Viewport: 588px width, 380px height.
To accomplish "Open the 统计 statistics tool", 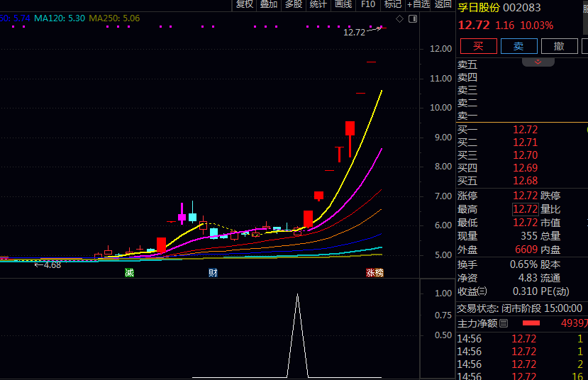I will [318, 5].
